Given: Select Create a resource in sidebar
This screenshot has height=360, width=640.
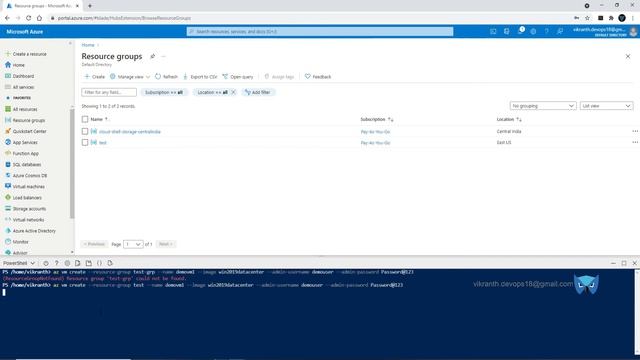Looking at the screenshot, I should [x=26, y=54].
